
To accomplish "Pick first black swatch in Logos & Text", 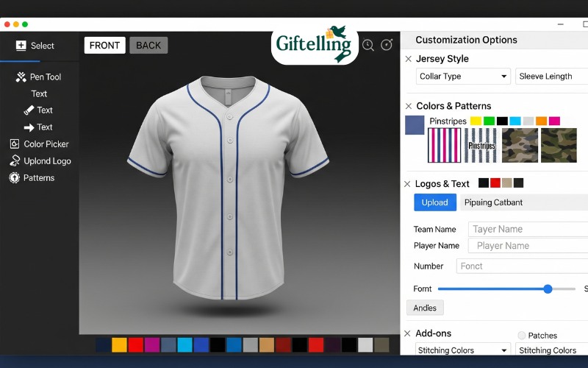I will [x=484, y=183].
